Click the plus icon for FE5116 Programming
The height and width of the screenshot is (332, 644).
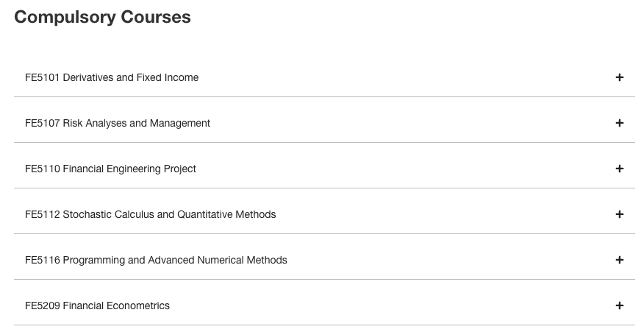coord(620,260)
